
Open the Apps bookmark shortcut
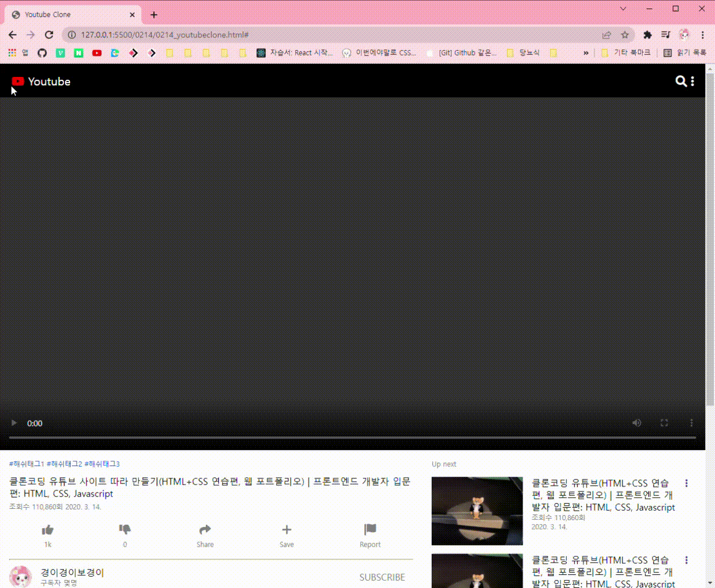tap(17, 53)
